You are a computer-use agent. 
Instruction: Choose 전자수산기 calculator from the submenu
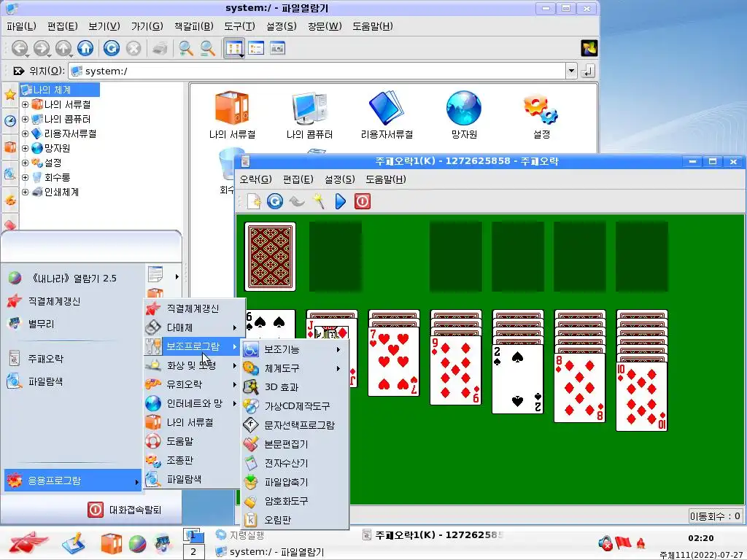pyautogui.click(x=295, y=463)
